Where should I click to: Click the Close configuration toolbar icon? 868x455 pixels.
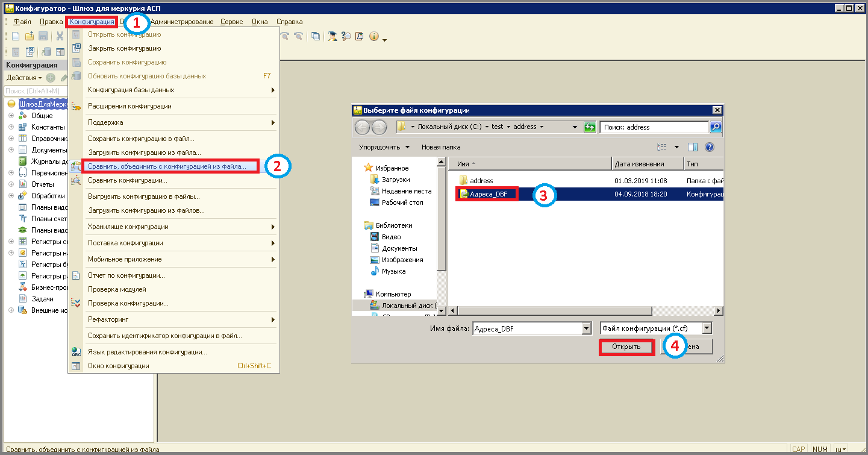(x=30, y=52)
